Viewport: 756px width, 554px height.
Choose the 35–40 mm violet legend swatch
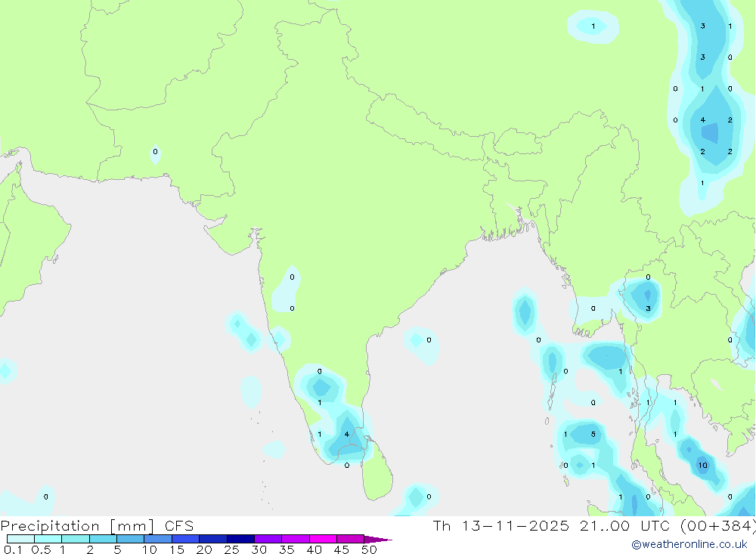click(x=295, y=539)
